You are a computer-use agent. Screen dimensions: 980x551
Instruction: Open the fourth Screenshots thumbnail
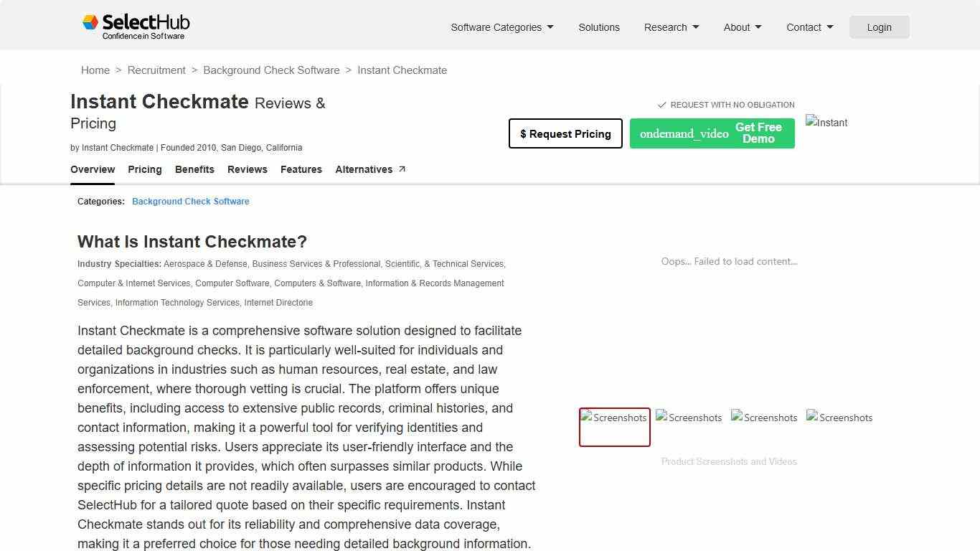(x=839, y=418)
